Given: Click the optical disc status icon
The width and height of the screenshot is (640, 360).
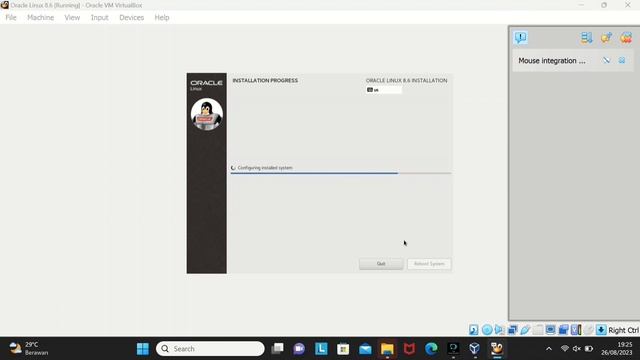Looking at the screenshot, I should pos(487,329).
